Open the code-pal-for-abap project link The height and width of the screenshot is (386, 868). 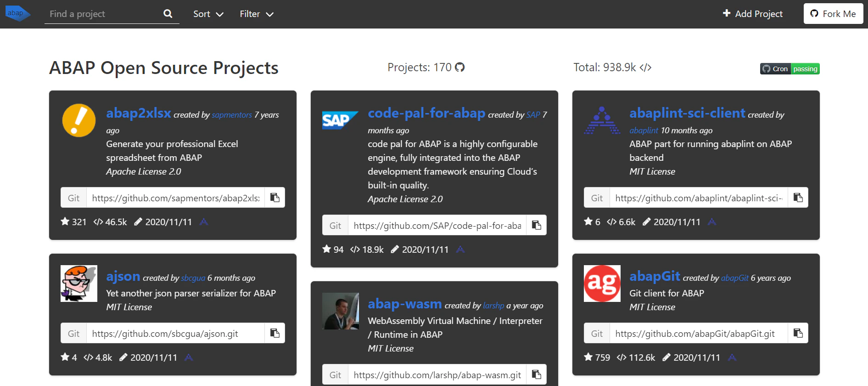click(426, 113)
